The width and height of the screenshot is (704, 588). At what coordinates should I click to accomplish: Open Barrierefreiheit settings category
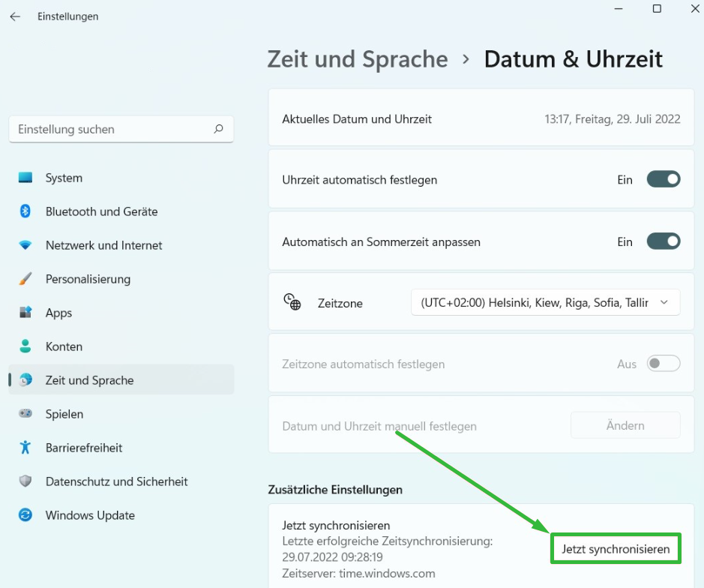pos(121,448)
